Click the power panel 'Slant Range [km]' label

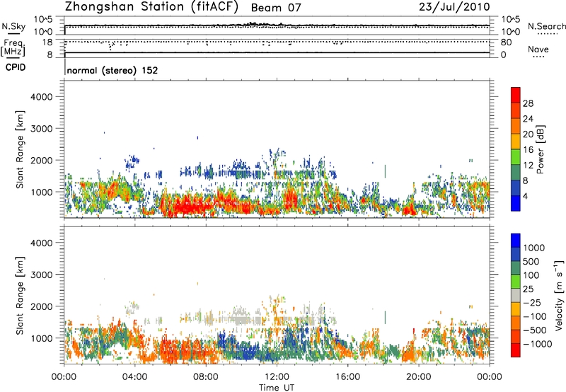point(21,149)
